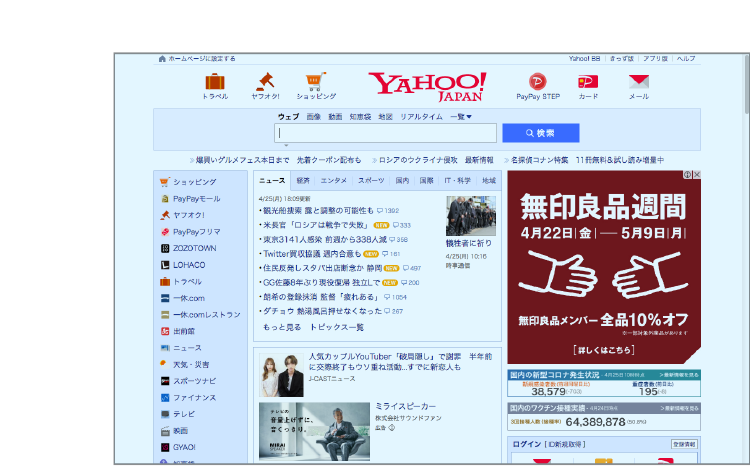Image resolution: width=750 pixels, height=466 pixels.
Task: Open the メール envelope icon
Action: click(639, 82)
